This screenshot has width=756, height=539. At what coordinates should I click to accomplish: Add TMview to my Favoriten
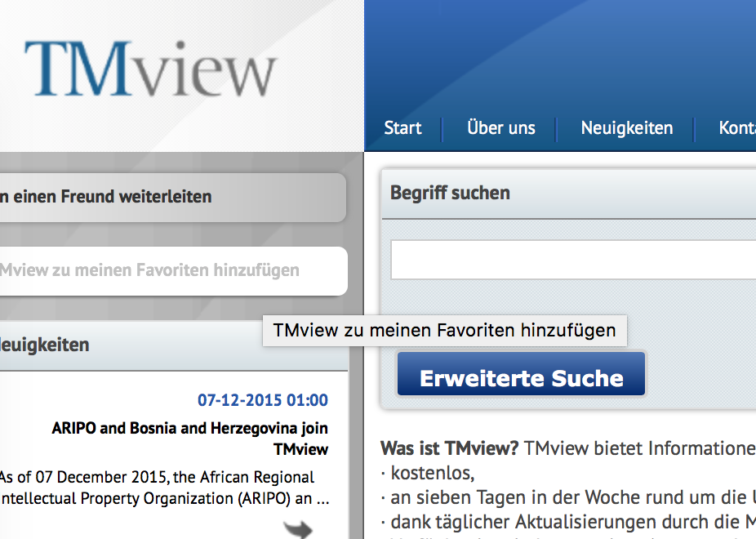(x=173, y=271)
